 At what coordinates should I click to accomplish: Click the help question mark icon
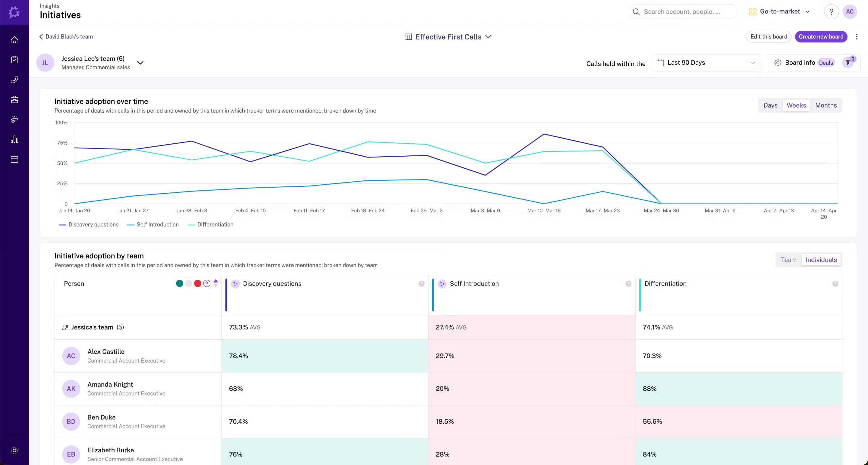pos(831,12)
